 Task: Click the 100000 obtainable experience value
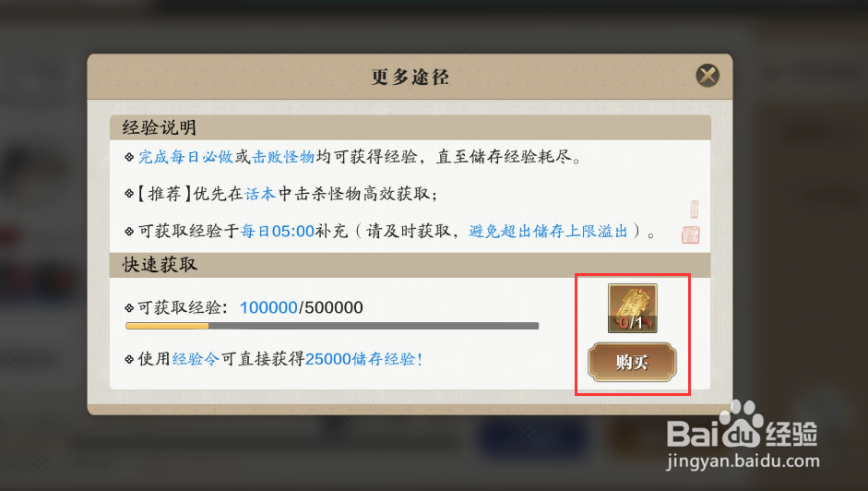268,307
